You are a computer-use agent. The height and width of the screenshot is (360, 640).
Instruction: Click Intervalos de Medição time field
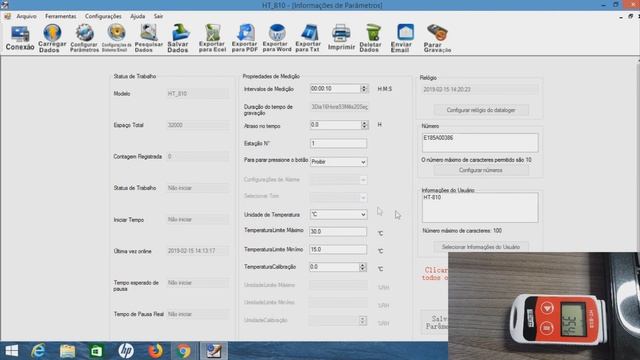click(335, 89)
